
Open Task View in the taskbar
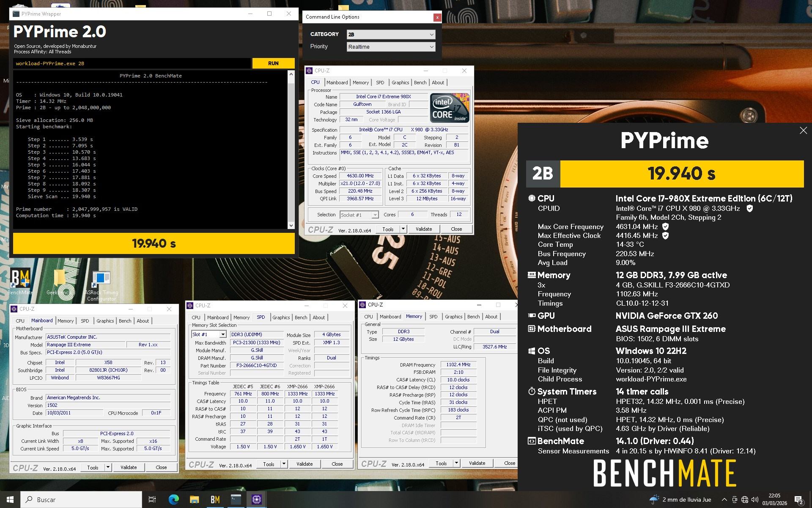152,500
